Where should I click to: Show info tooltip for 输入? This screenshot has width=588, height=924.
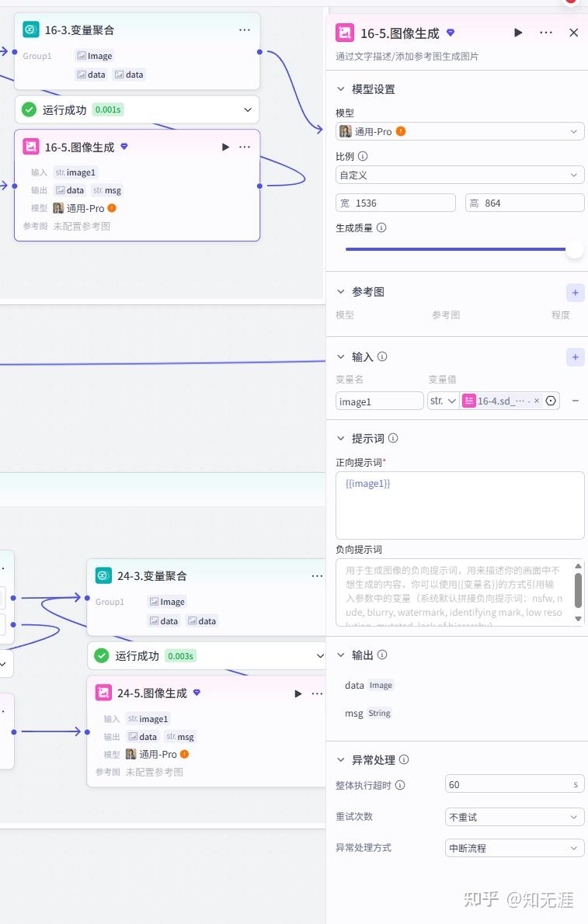(x=382, y=356)
